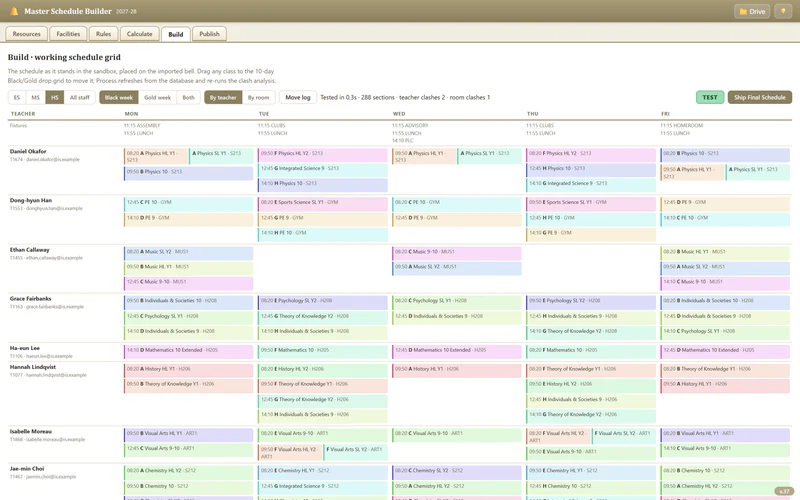The width and height of the screenshot is (800, 500).
Task: Select Dong-hyun Han teacher name
Action: [x=32, y=201]
